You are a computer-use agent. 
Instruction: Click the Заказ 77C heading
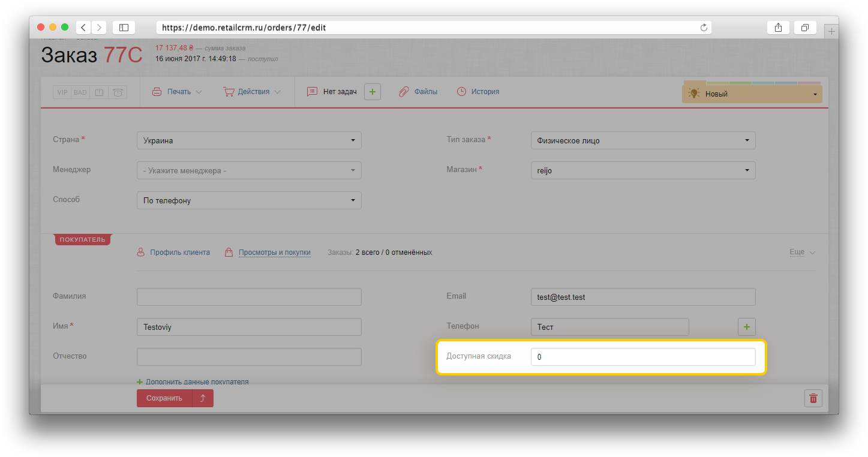pyautogui.click(x=92, y=55)
